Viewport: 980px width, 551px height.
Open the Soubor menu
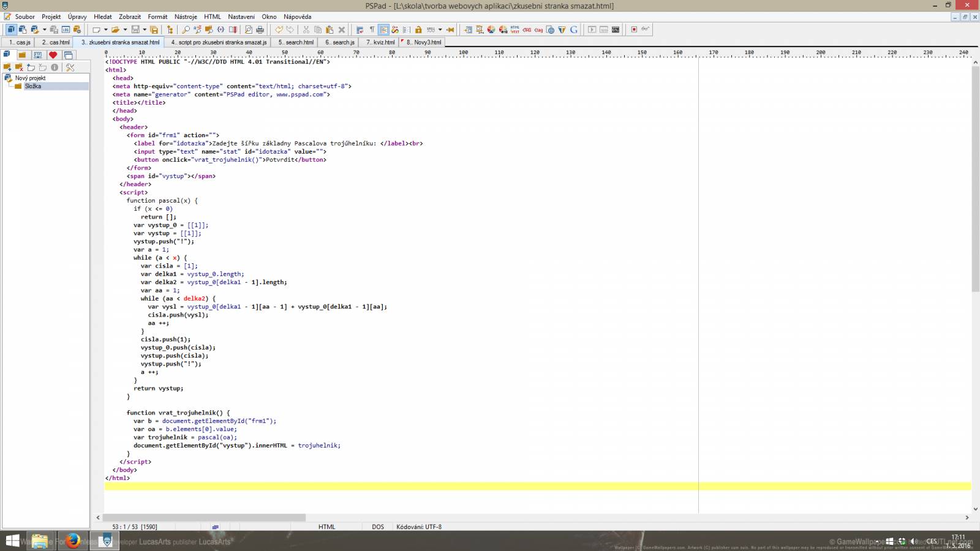(25, 17)
